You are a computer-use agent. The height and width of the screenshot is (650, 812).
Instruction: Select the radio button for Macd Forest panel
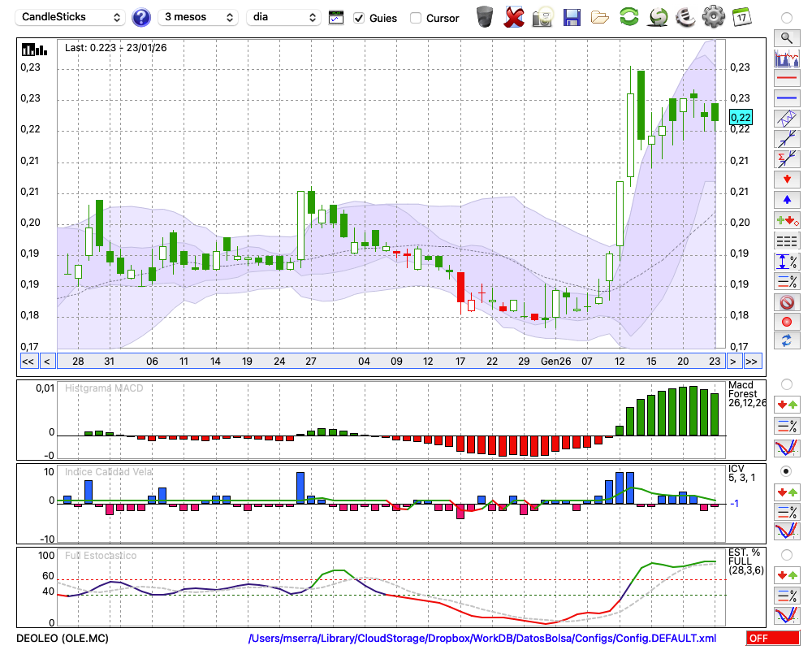pyautogui.click(x=786, y=383)
